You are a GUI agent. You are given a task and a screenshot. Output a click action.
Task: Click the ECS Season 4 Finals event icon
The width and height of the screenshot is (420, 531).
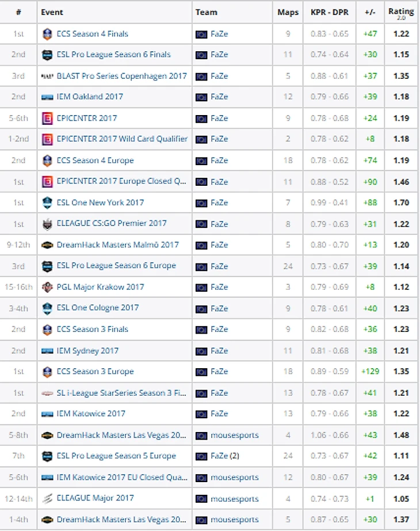pyautogui.click(x=47, y=34)
